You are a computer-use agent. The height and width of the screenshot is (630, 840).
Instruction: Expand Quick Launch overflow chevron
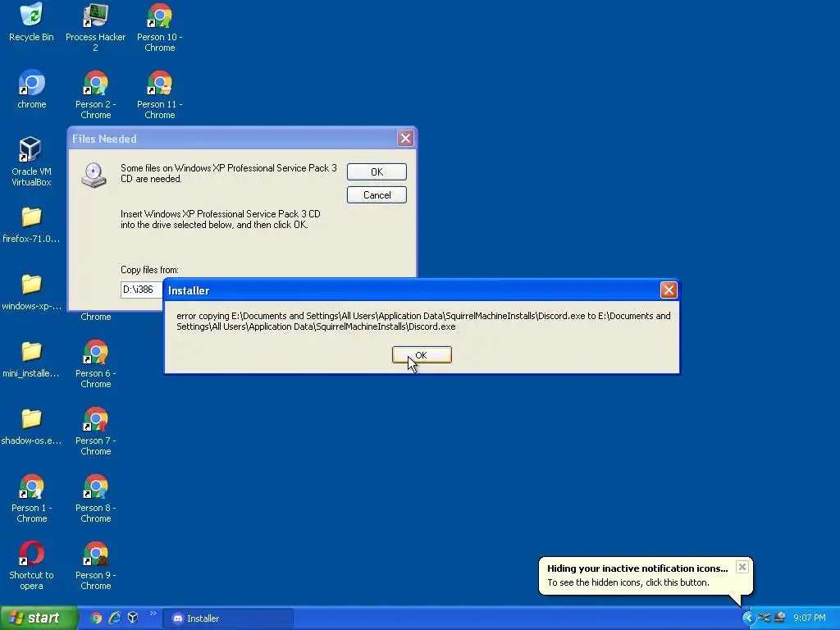click(x=153, y=614)
